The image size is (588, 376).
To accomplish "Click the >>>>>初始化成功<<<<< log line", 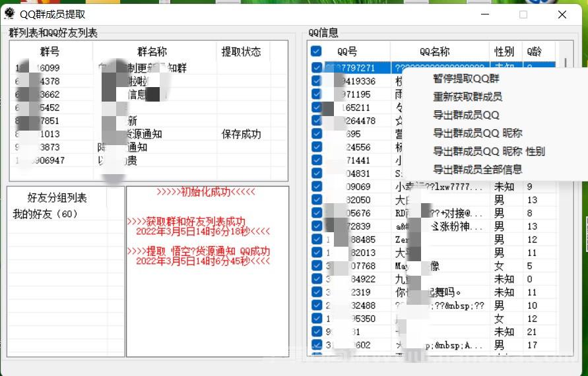I will (206, 192).
